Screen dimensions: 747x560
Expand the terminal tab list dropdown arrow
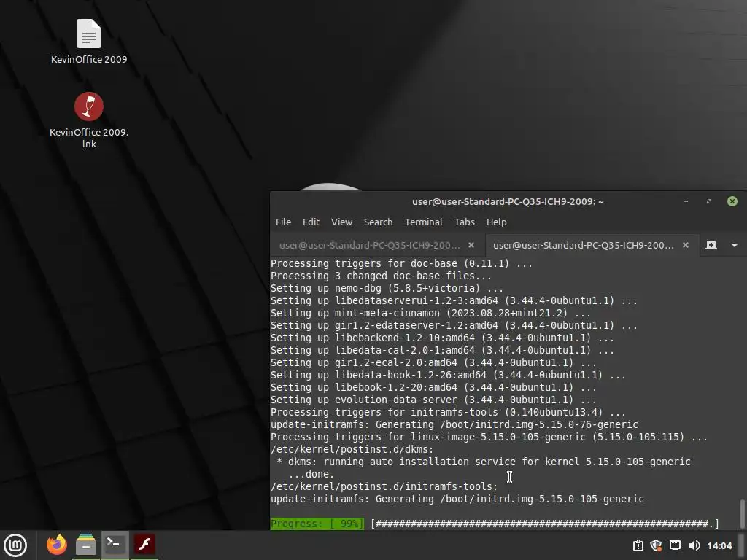tap(734, 245)
